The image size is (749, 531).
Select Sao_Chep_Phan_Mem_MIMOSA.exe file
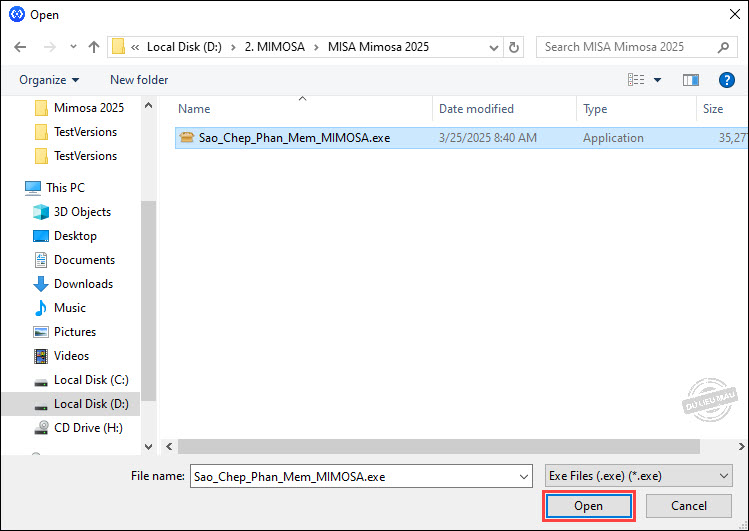[x=461, y=138]
